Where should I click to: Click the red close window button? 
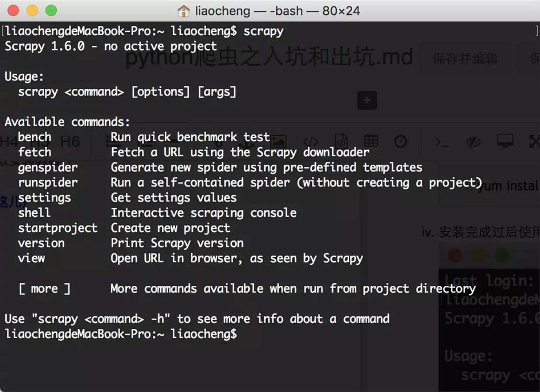click(x=13, y=10)
